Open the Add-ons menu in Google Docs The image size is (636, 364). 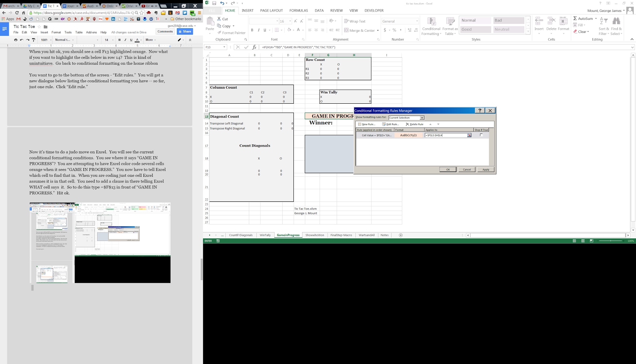point(91,32)
